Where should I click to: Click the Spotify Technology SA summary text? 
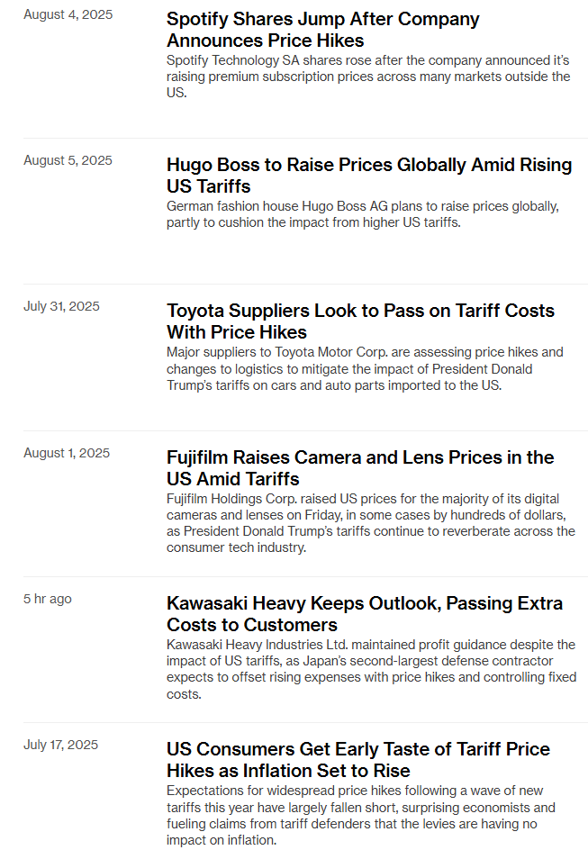[368, 77]
